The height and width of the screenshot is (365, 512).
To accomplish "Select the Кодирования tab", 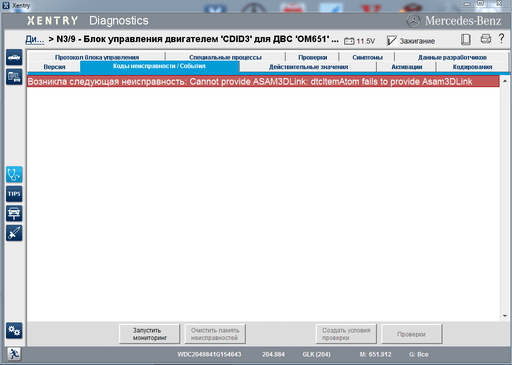I will [x=472, y=67].
